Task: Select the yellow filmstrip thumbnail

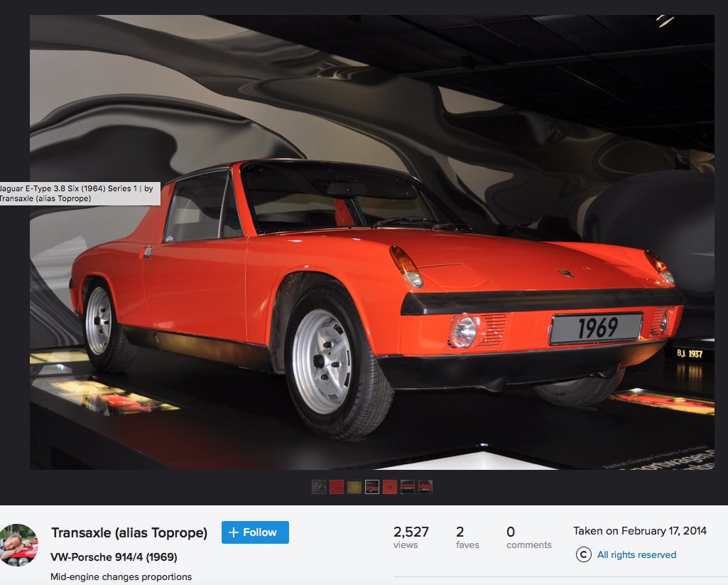Action: (354, 486)
